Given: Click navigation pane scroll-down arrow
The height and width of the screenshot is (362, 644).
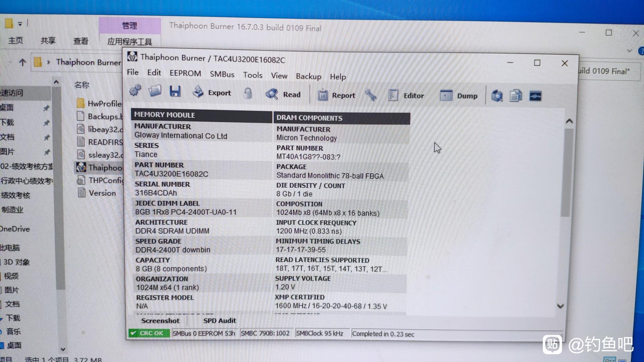Looking at the screenshot, I should click(63, 349).
